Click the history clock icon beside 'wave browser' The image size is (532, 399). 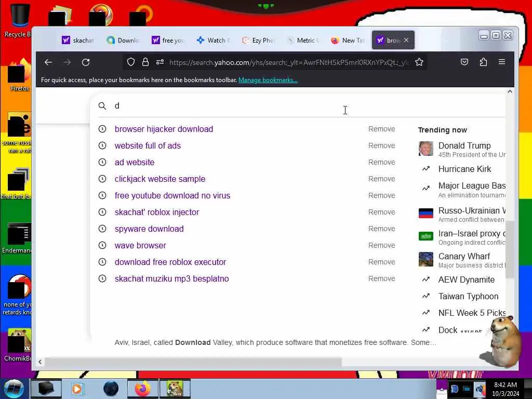coord(102,245)
